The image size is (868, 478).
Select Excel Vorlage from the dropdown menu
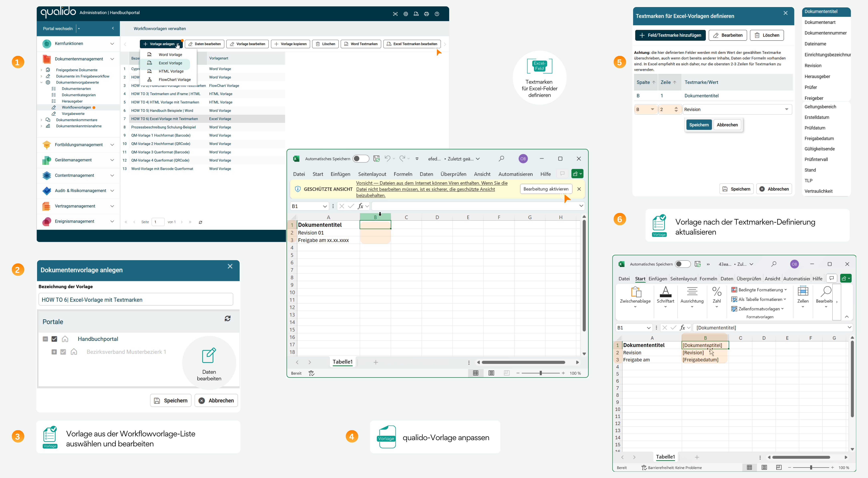(x=170, y=63)
